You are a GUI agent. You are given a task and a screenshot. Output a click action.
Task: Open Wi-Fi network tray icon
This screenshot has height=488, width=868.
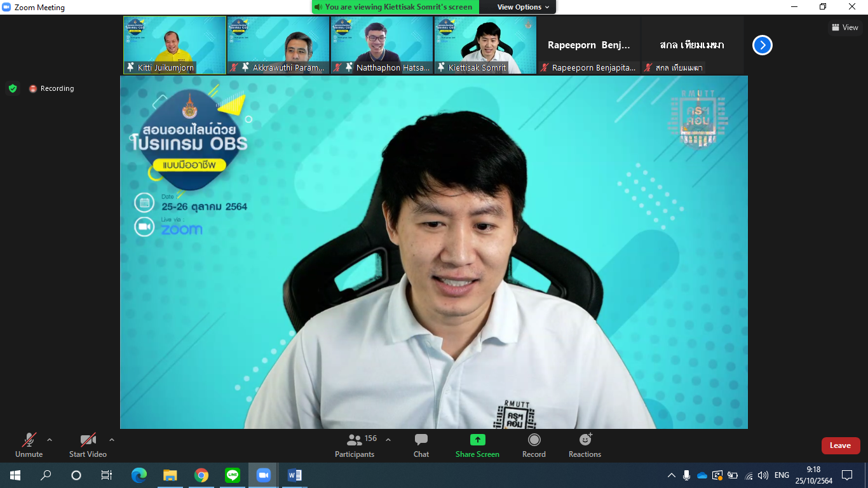pos(749,475)
